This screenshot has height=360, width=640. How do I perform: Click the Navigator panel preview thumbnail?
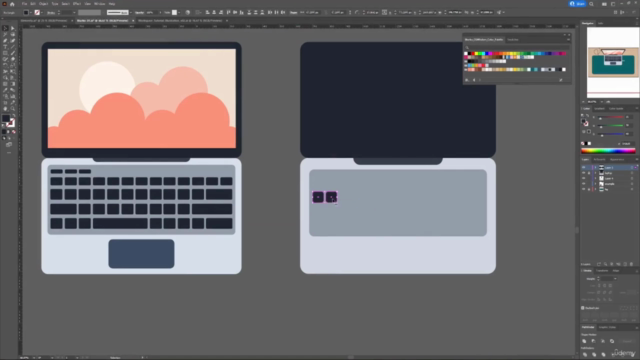613,62
